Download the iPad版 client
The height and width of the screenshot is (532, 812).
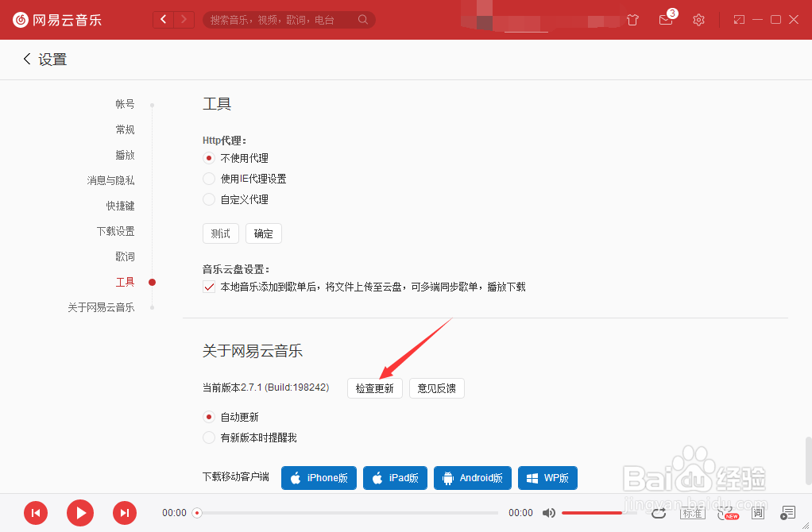395,478
